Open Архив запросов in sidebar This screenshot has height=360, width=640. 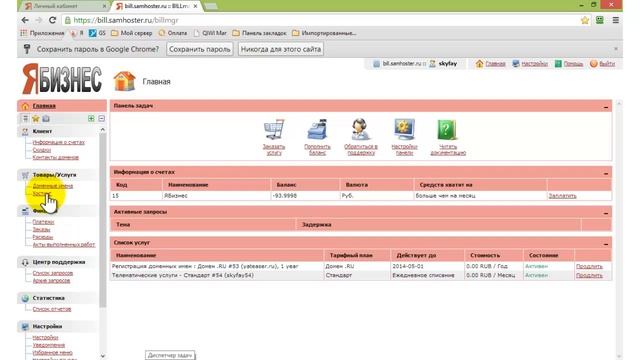pyautogui.click(x=51, y=280)
